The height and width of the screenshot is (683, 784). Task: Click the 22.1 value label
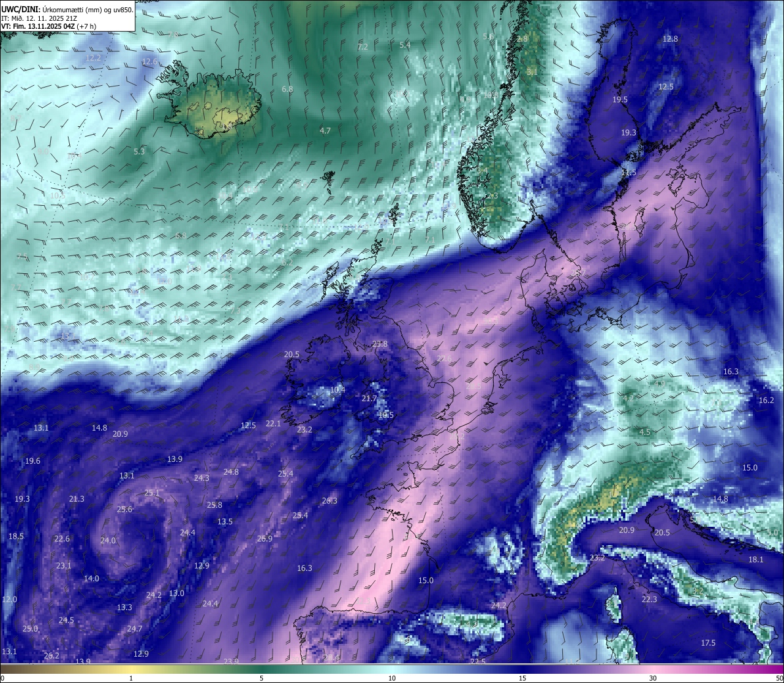pos(273,424)
